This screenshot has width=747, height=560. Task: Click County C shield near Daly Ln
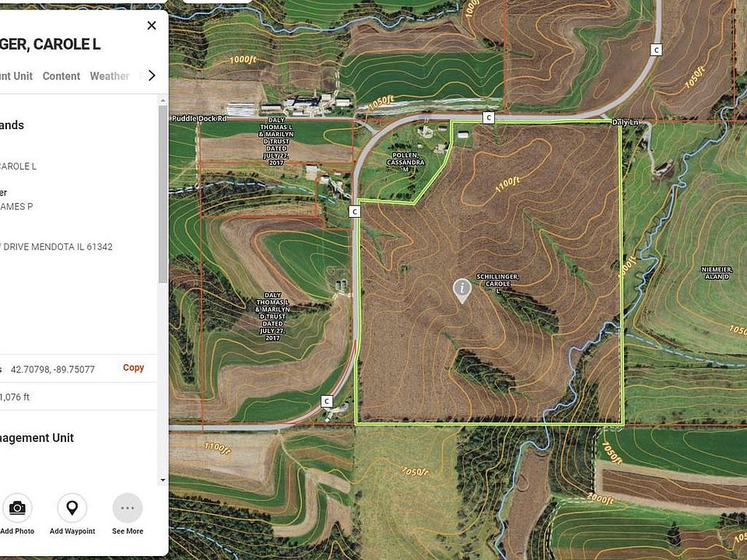489,117
